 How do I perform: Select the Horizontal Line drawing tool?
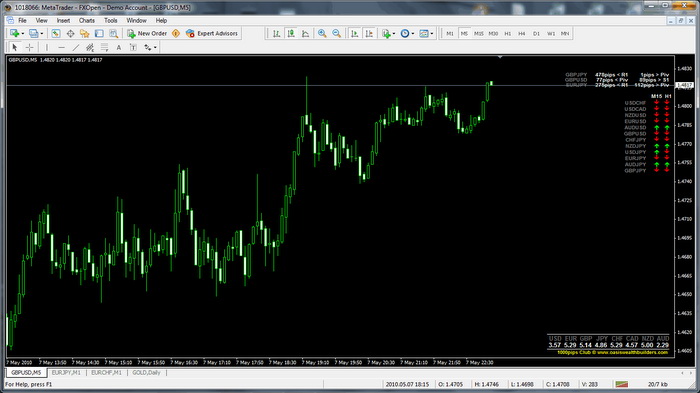point(61,47)
